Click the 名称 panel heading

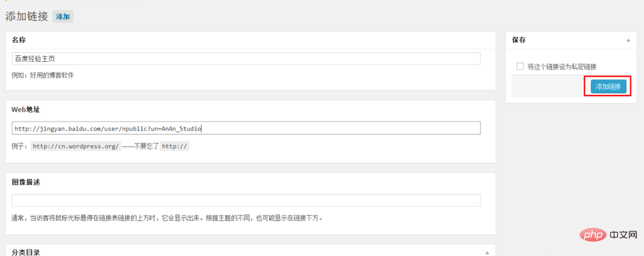19,40
